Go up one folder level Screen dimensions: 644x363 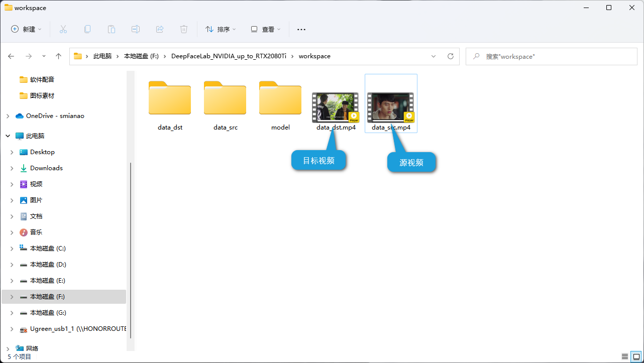(58, 56)
